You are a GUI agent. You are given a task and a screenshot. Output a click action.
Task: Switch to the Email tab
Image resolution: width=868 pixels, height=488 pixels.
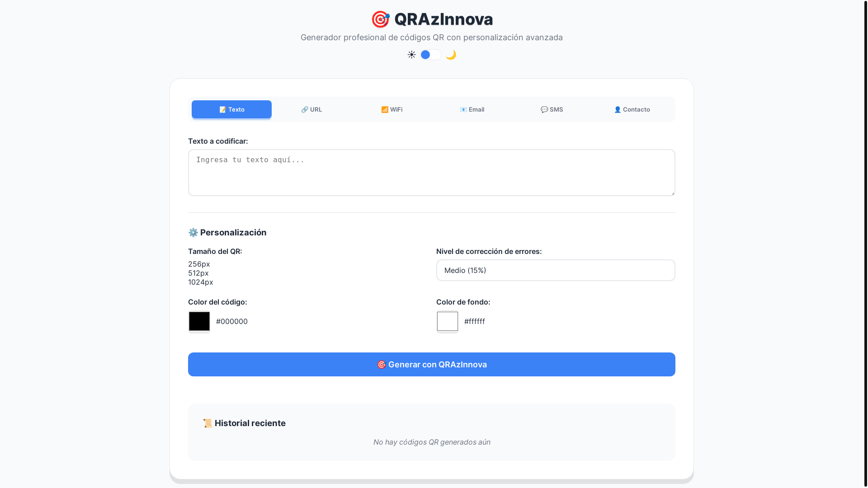point(472,109)
